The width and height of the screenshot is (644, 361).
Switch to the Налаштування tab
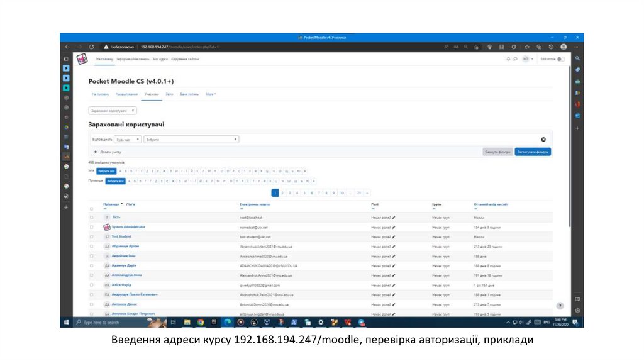tap(126, 94)
